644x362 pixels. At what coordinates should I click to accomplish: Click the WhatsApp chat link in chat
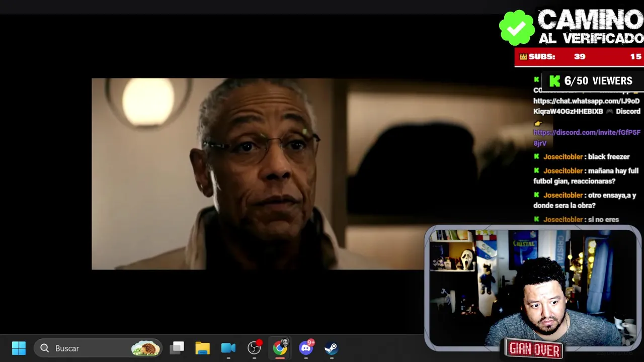tap(586, 106)
